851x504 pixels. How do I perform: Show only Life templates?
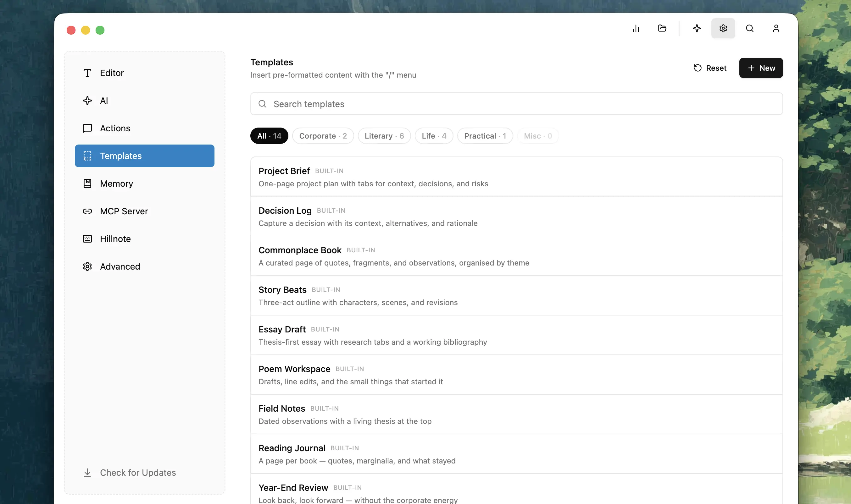(x=434, y=136)
